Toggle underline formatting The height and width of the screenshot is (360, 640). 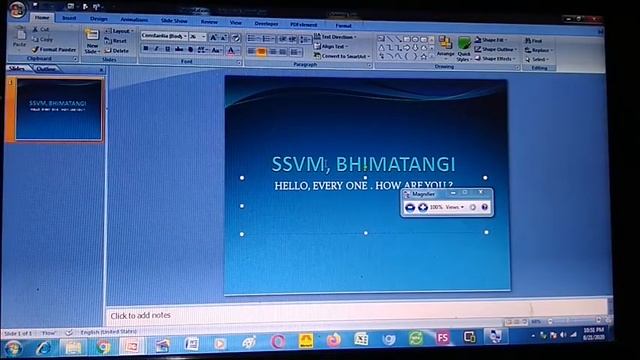(x=167, y=49)
